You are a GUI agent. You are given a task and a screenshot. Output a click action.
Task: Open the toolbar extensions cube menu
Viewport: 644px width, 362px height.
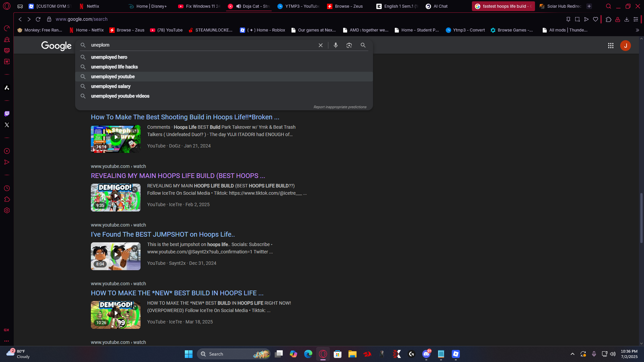coord(608,19)
